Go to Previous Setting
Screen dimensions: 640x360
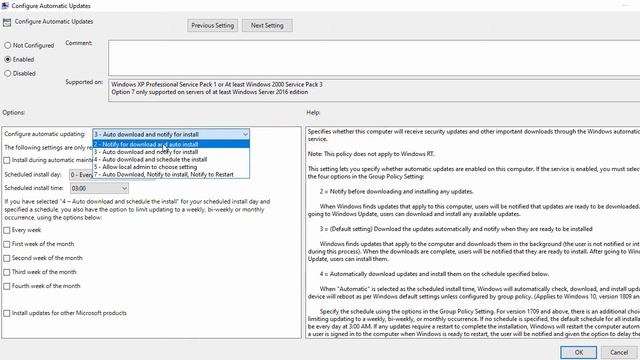(x=212, y=25)
